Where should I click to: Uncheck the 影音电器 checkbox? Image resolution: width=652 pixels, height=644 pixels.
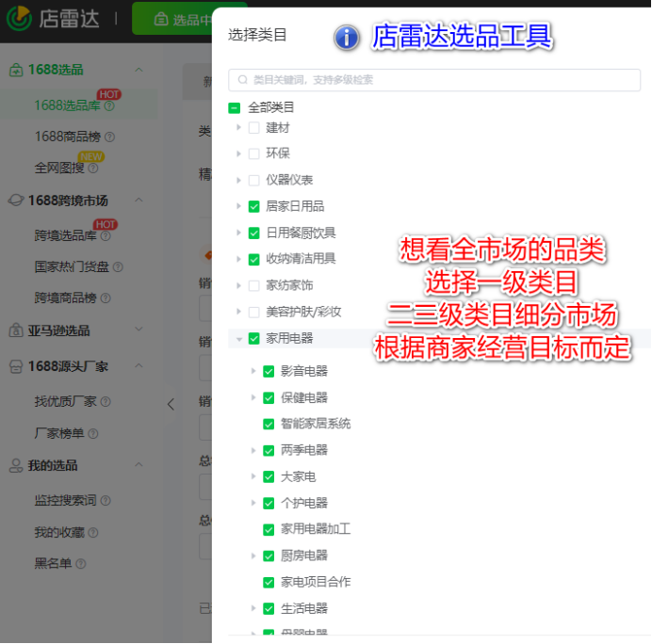tap(269, 372)
